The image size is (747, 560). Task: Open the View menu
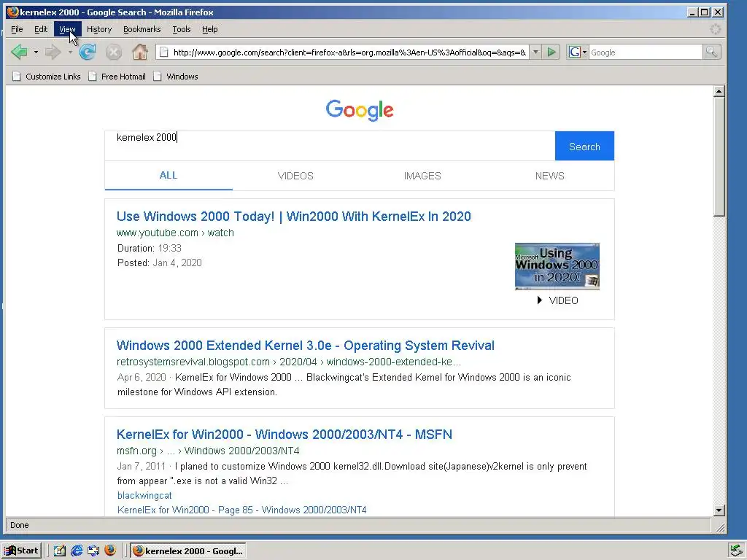67,29
